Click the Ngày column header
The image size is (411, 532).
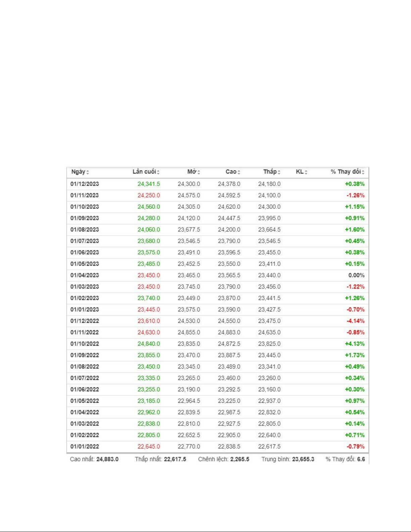click(78, 172)
